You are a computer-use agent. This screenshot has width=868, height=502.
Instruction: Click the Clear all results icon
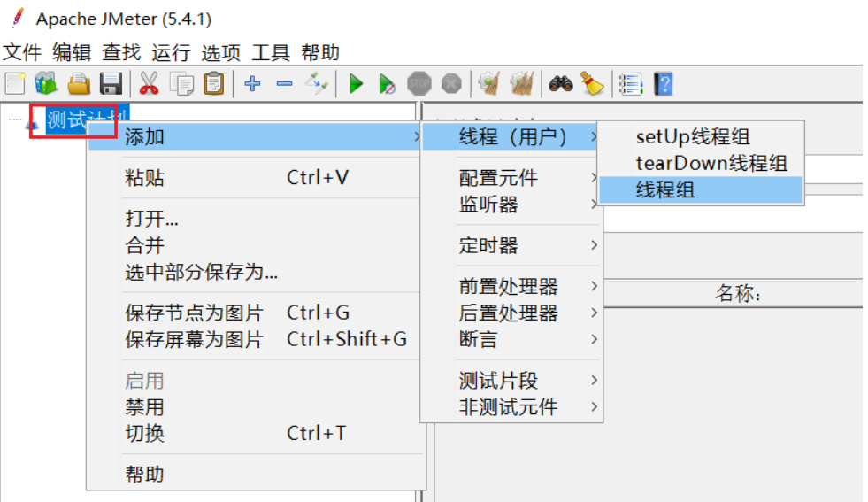tap(521, 84)
